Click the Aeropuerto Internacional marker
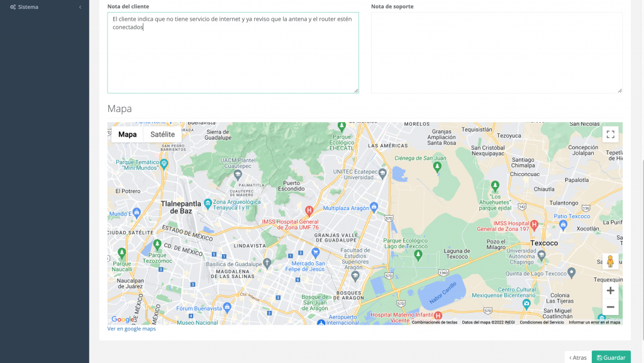The width and height of the screenshot is (644, 363). click(x=321, y=322)
